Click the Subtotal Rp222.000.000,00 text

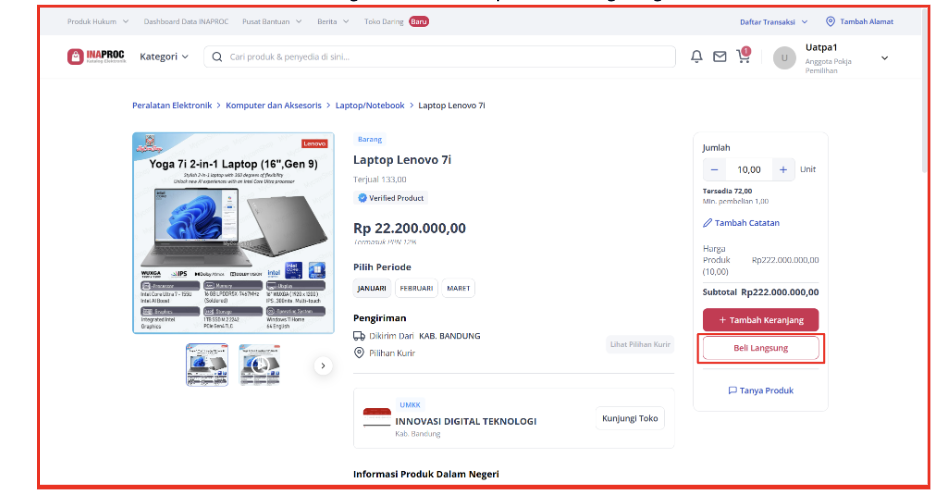761,292
